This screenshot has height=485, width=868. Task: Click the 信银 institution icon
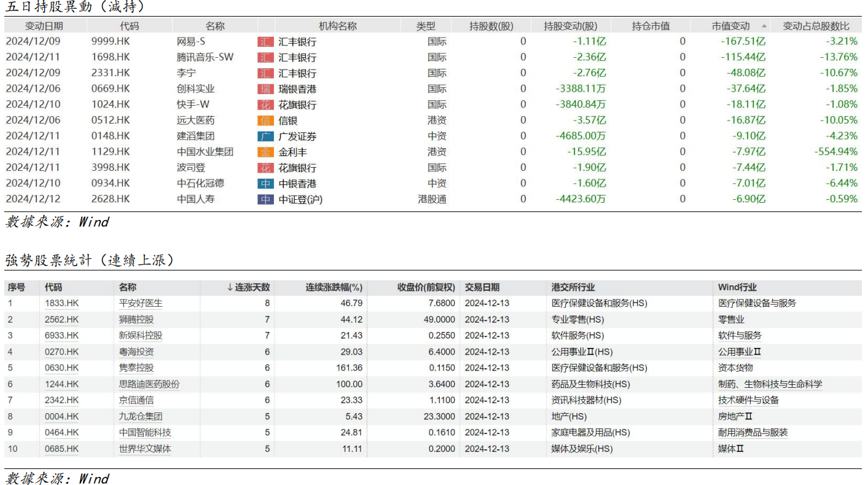(265, 120)
